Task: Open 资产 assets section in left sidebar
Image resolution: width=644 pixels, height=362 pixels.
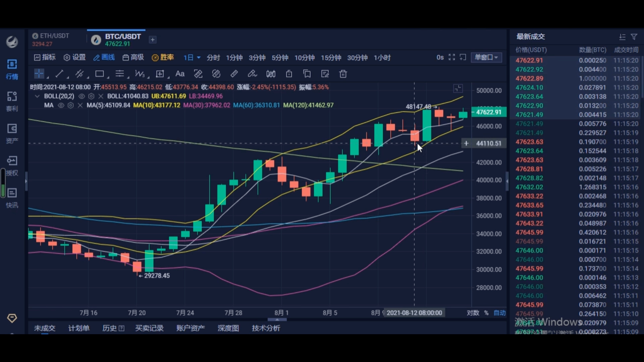Action: (x=12, y=134)
